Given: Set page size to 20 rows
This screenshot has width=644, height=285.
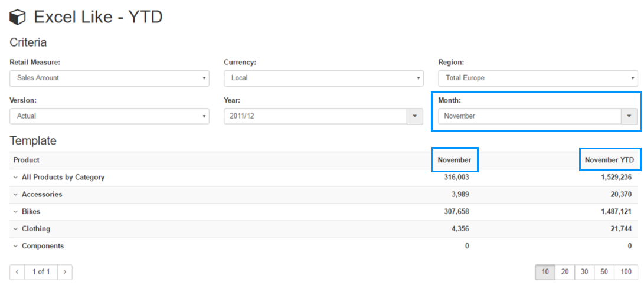Looking at the screenshot, I should [565, 272].
